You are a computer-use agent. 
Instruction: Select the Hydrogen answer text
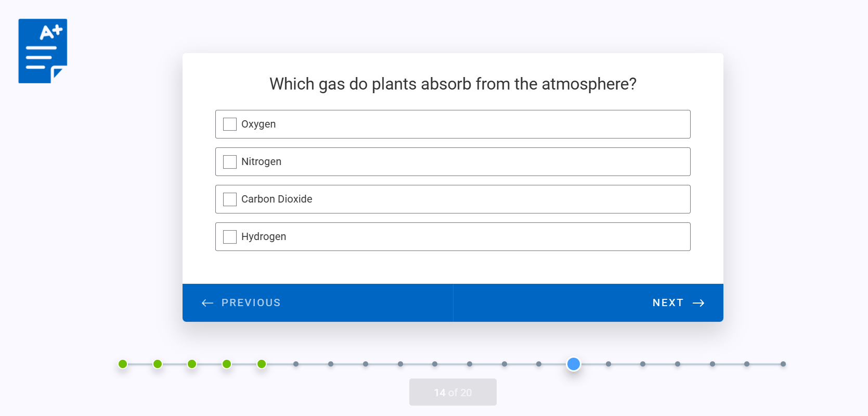click(264, 236)
